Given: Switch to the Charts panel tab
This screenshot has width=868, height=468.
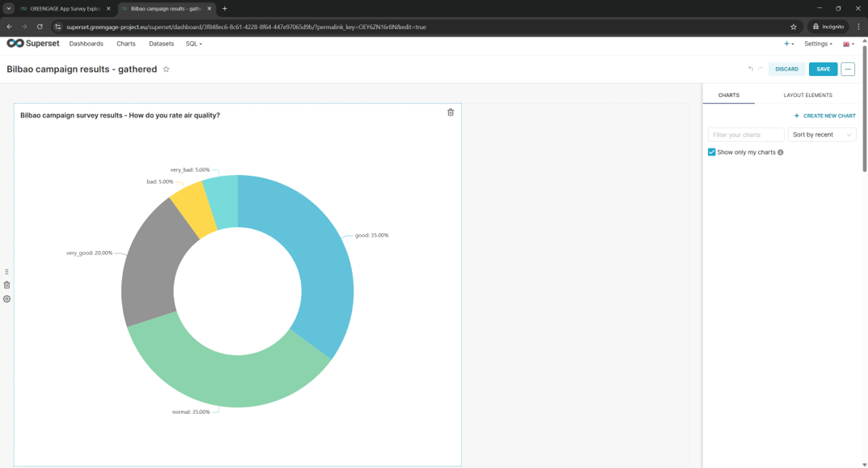Looking at the screenshot, I should (729, 96).
